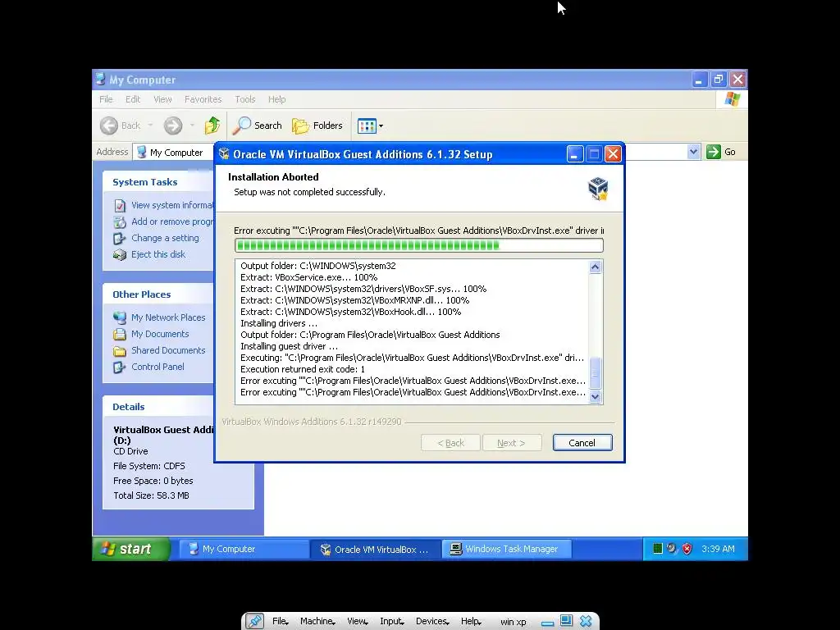
Task: Open Edit menu in My Computer
Action: (x=133, y=99)
